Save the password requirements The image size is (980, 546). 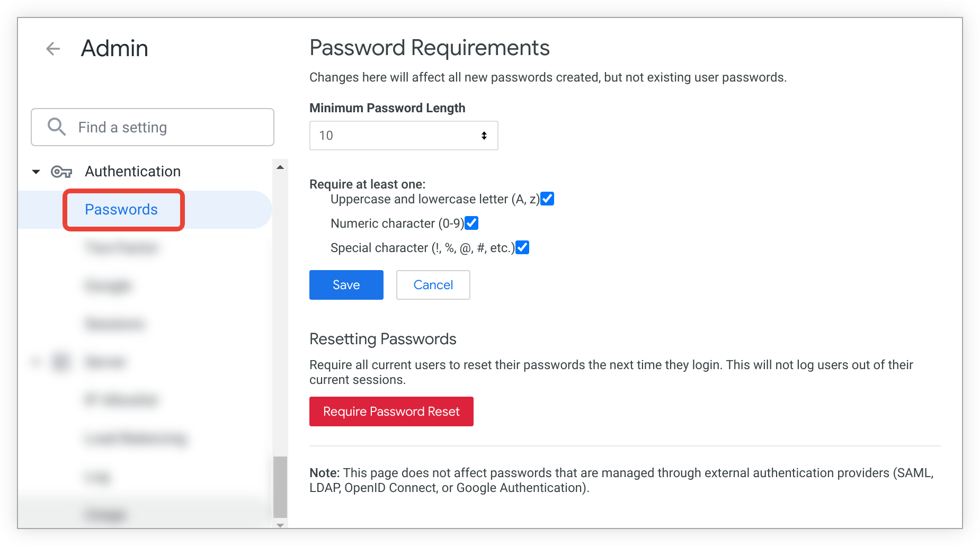tap(346, 285)
